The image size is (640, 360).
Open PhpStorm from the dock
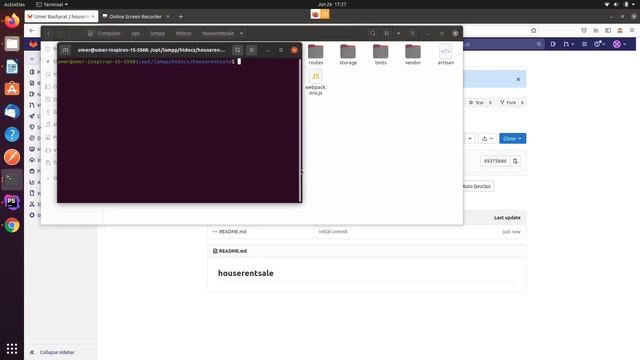(x=12, y=202)
